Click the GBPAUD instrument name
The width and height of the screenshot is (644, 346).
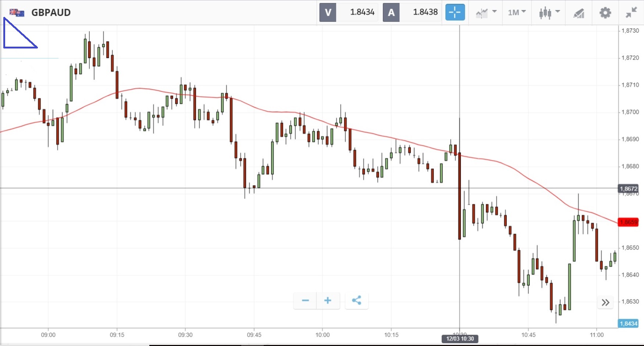(x=51, y=12)
